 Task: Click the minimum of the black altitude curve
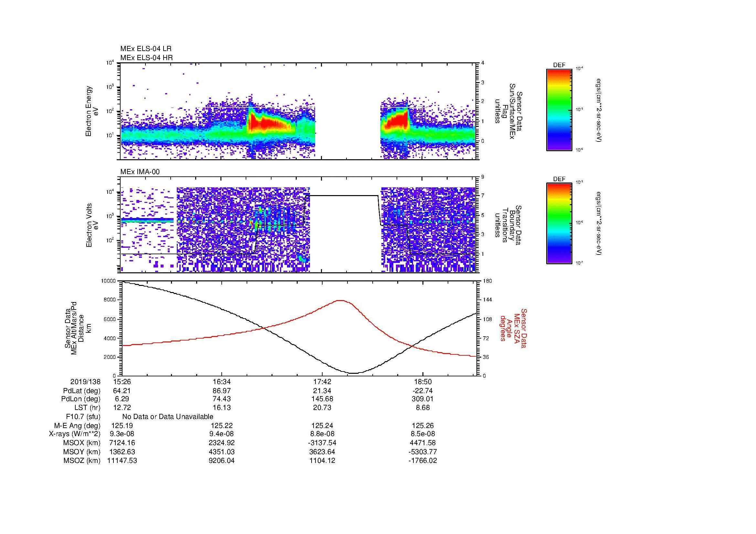tap(353, 373)
